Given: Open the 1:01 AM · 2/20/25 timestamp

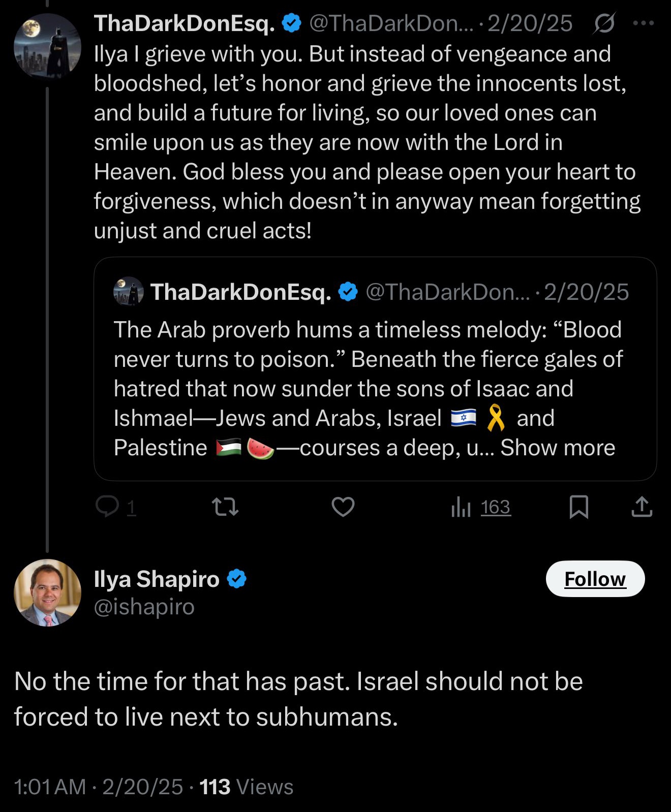Looking at the screenshot, I should 99,787.
